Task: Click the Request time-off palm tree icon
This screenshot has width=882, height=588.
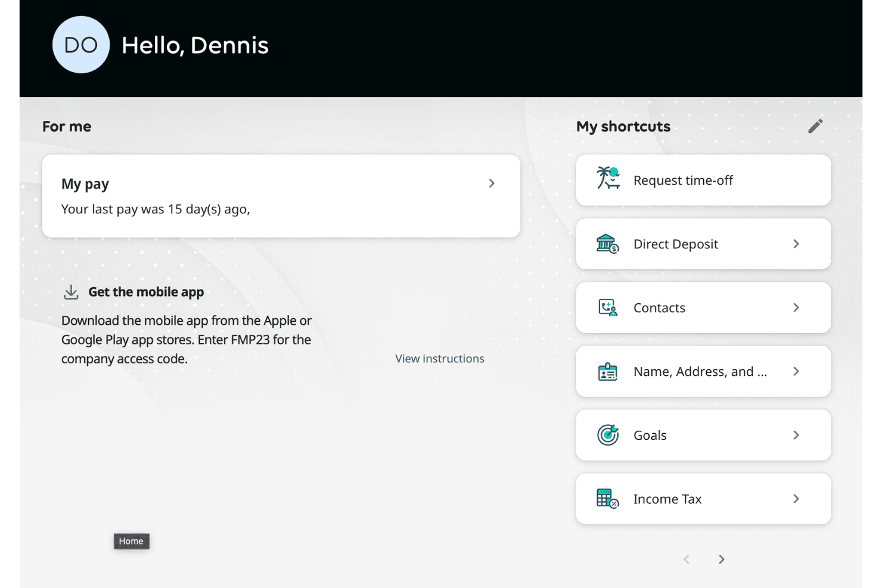Action: tap(608, 178)
